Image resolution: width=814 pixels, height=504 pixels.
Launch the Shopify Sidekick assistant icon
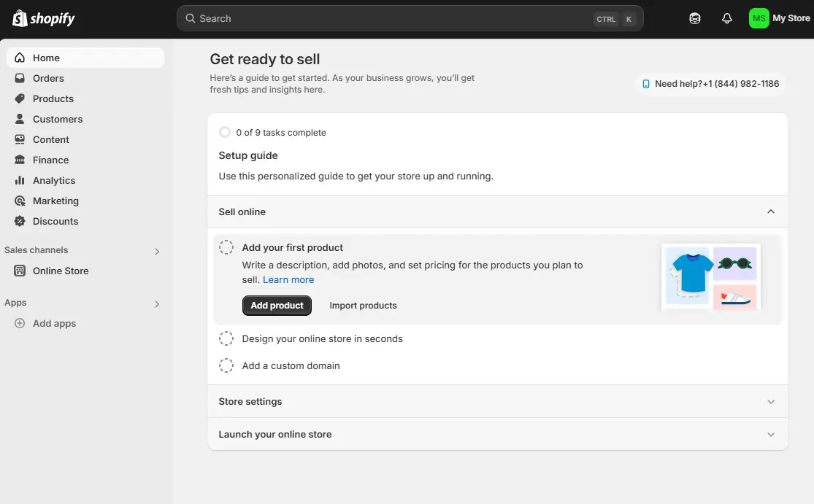tap(694, 18)
